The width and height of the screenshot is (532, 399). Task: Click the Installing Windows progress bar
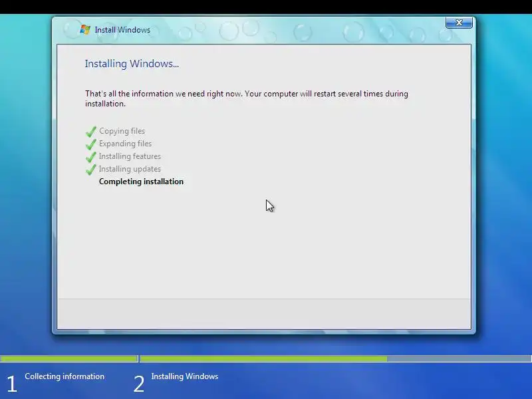pyautogui.click(x=336, y=358)
